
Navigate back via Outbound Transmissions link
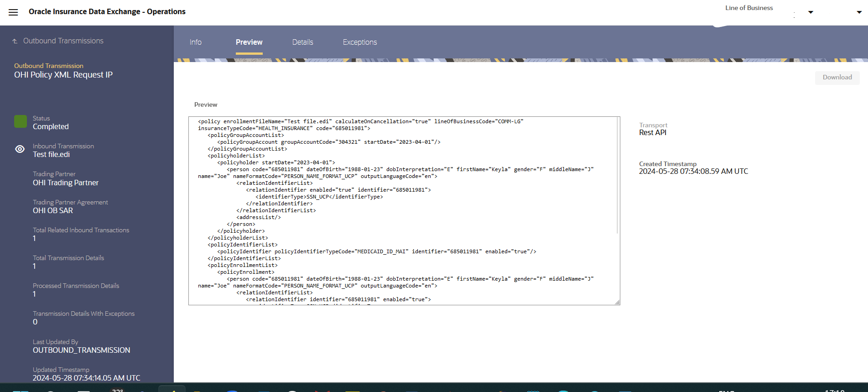63,41
